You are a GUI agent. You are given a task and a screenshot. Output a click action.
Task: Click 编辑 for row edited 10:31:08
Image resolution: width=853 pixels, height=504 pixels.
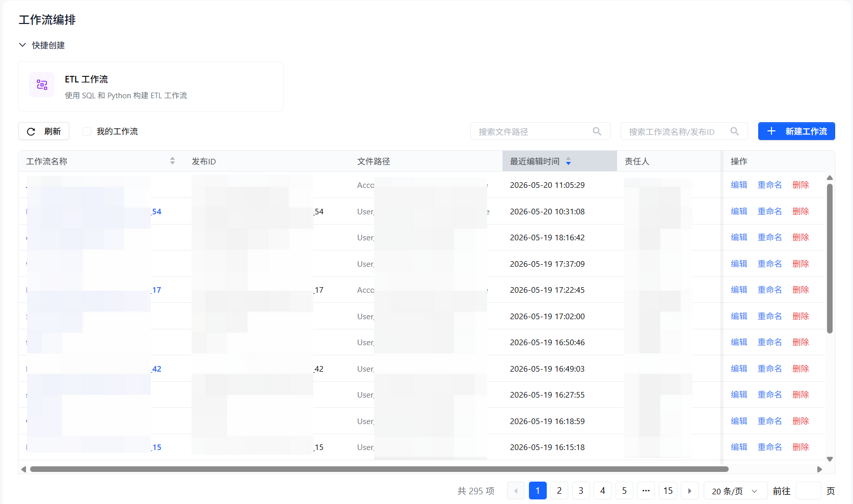tap(739, 211)
